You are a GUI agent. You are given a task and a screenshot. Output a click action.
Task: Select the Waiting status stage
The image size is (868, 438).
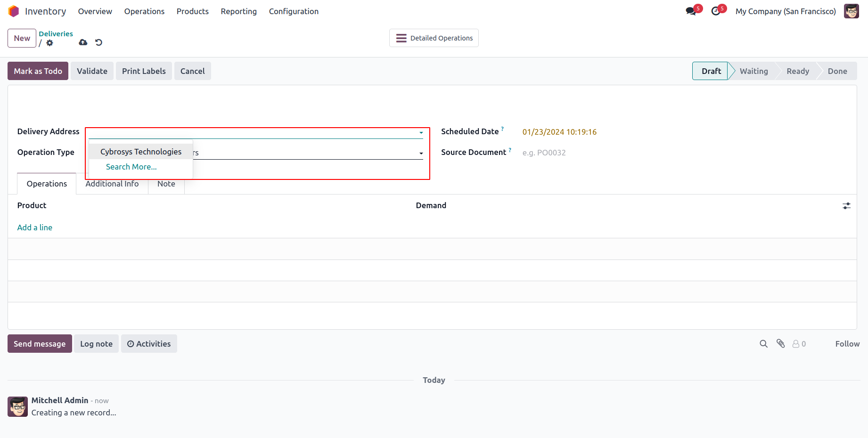click(753, 71)
